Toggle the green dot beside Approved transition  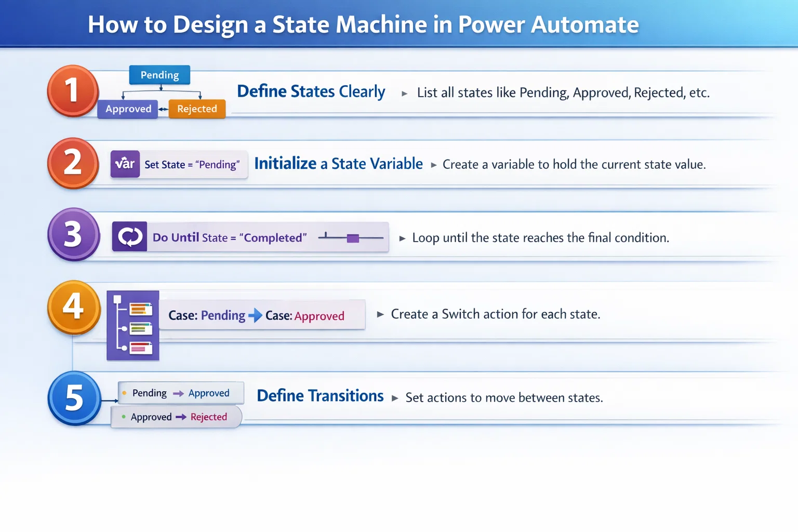coord(123,417)
